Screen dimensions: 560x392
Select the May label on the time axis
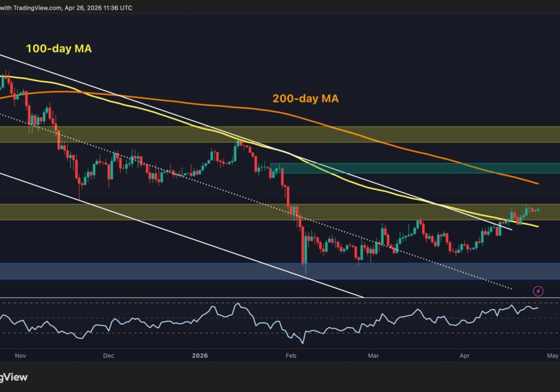[552, 355]
